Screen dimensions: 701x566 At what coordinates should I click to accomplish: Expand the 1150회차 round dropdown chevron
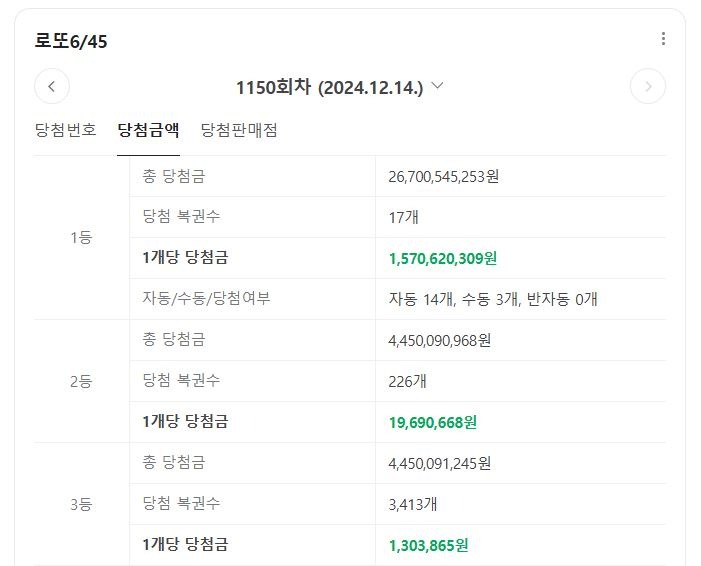click(438, 85)
